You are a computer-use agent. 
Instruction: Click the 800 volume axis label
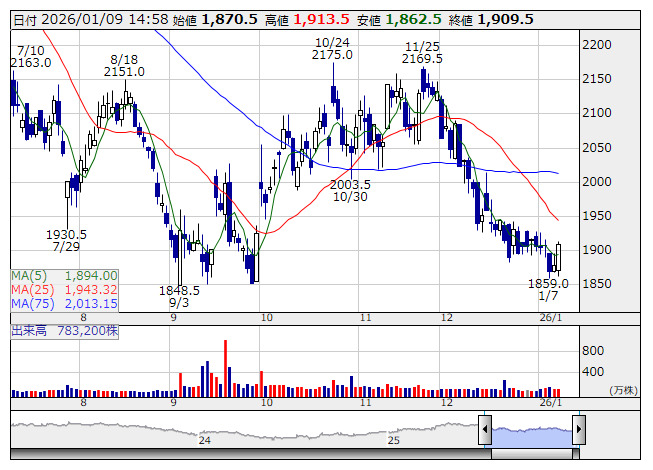pos(593,351)
